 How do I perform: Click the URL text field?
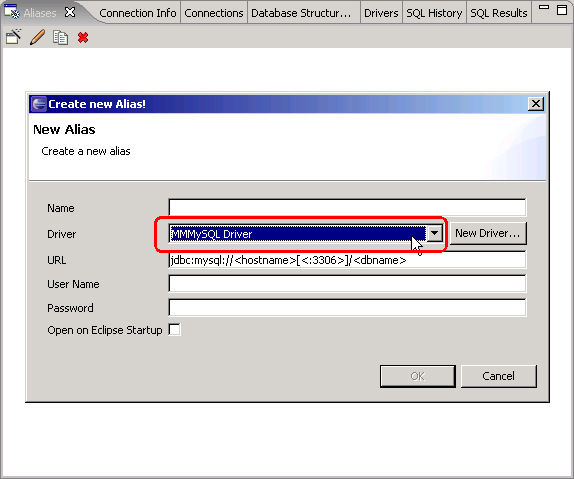[347, 260]
